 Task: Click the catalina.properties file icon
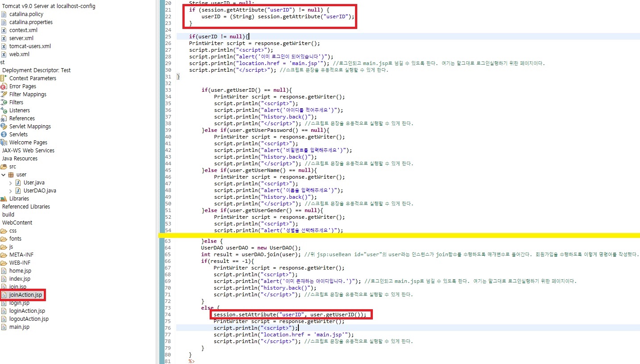point(4,22)
